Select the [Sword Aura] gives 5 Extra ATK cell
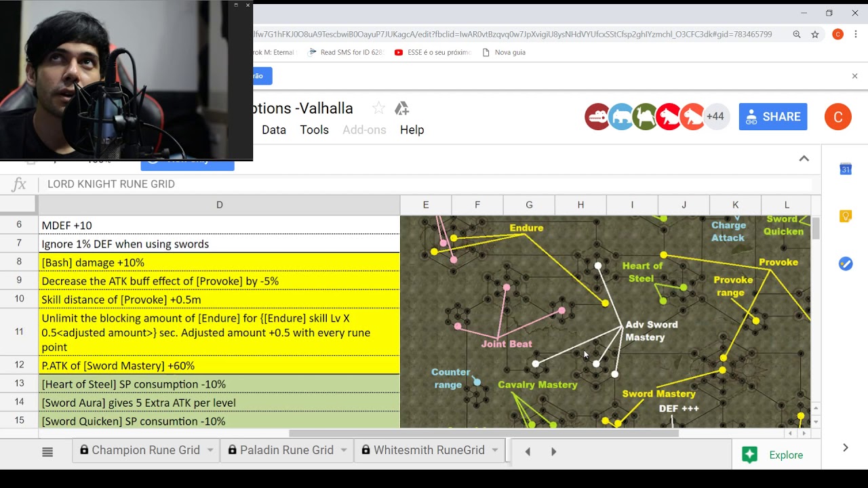The width and height of the screenshot is (868, 488). [219, 403]
